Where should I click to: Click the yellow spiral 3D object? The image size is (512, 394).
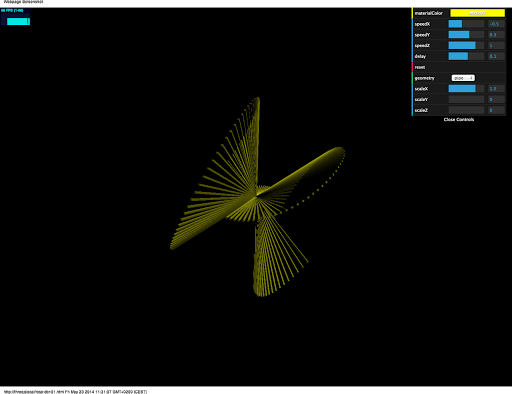click(257, 197)
